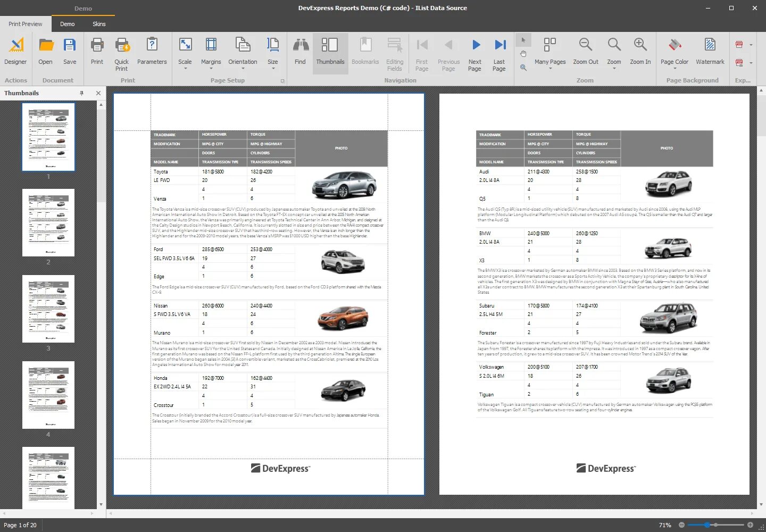The height and width of the screenshot is (532, 766).
Task: Switch to the Demo ribbon tab
Action: coord(68,24)
